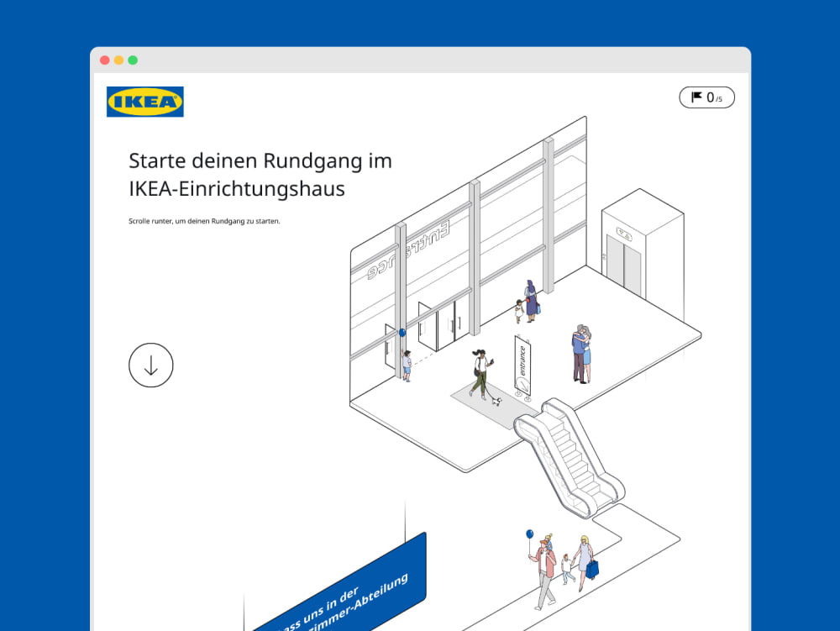Screen dimensions: 840x631
Task: Click the heading 'Starte deinen Rundgang im IKEA-Einrichtungshaus'
Action: point(260,175)
